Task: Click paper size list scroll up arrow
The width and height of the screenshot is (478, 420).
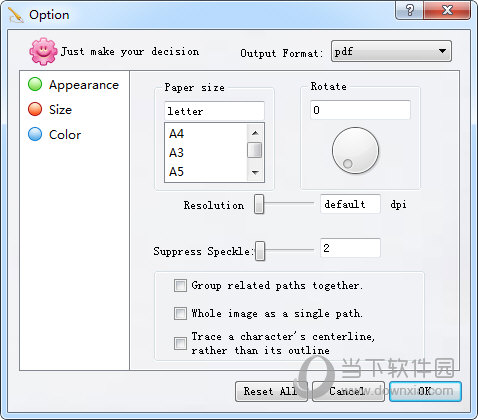Action: (x=255, y=133)
